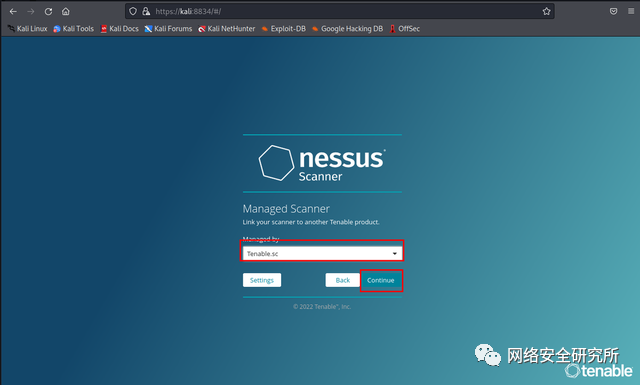Click the Settings button

coord(262,280)
